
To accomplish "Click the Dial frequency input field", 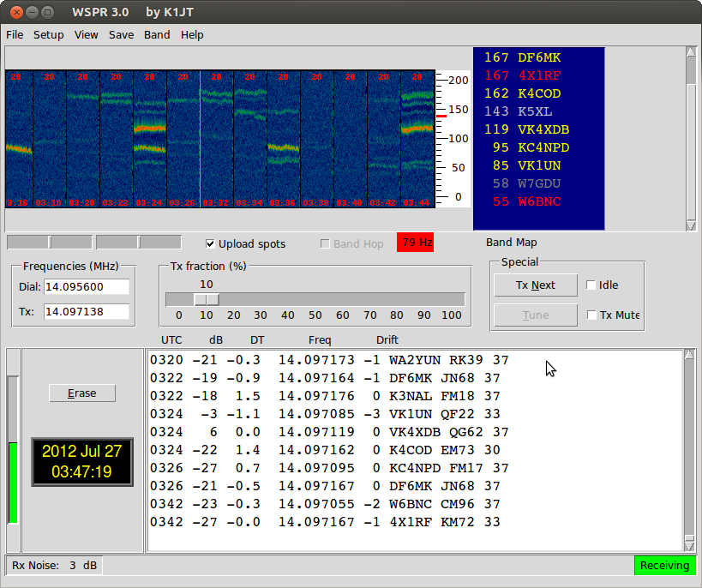I will (x=86, y=286).
